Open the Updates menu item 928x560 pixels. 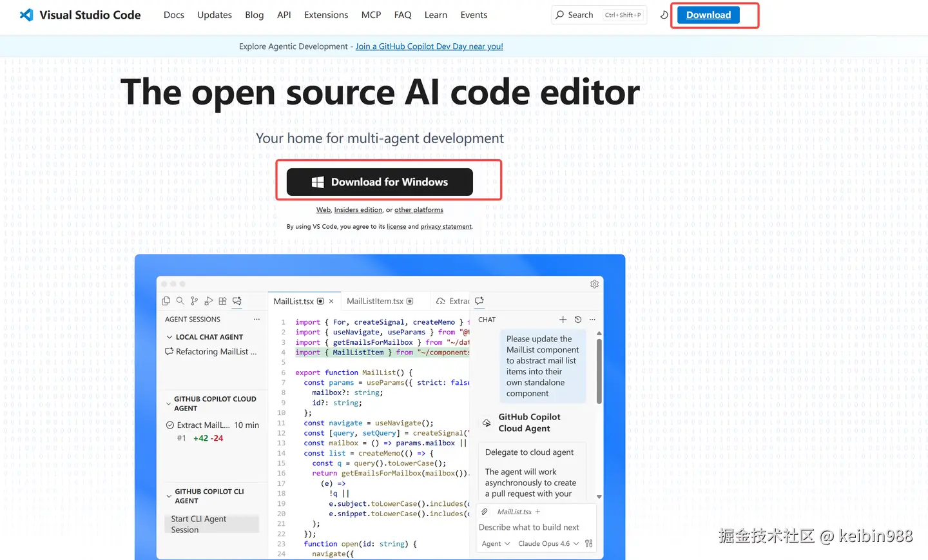pyautogui.click(x=215, y=15)
